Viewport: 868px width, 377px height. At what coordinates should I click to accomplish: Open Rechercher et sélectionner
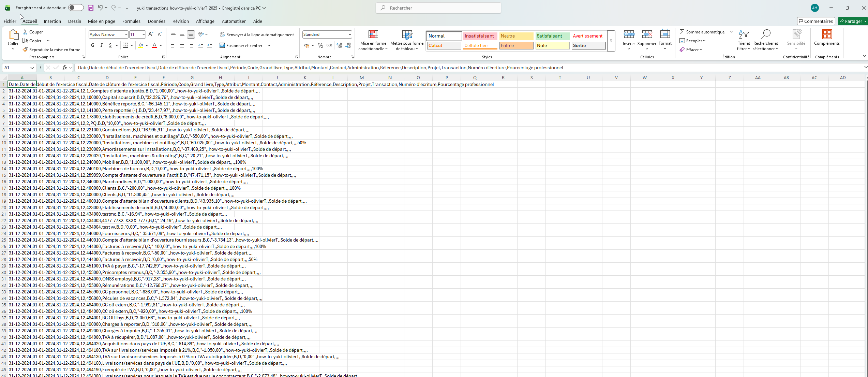tap(765, 40)
